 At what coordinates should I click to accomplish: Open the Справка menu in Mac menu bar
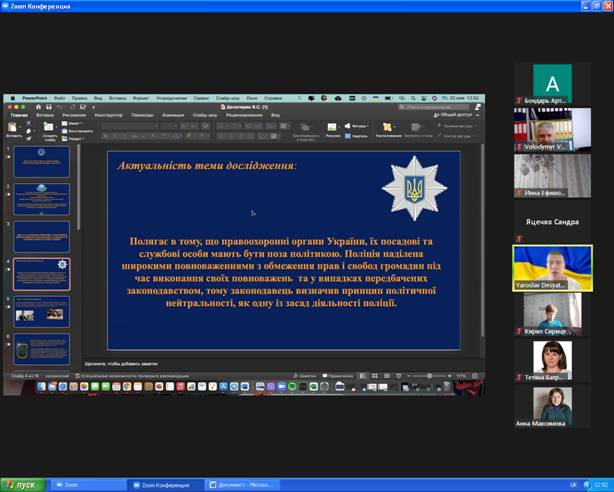273,98
